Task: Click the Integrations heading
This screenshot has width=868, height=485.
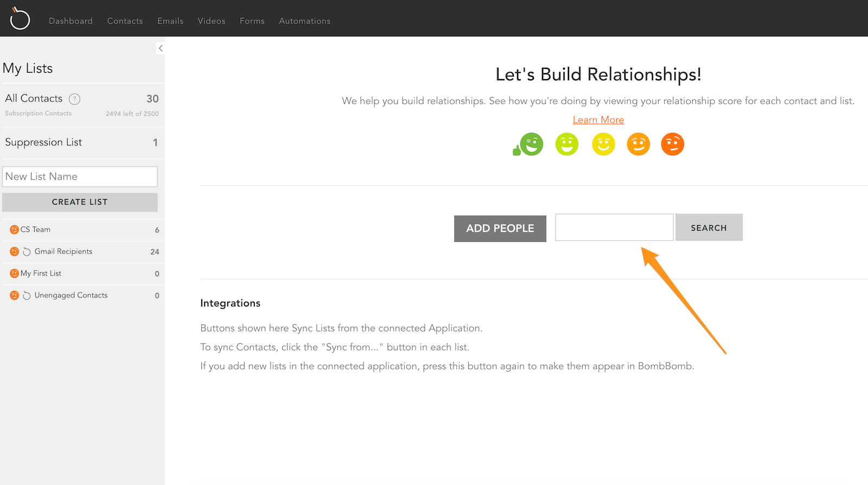Action: pyautogui.click(x=230, y=303)
